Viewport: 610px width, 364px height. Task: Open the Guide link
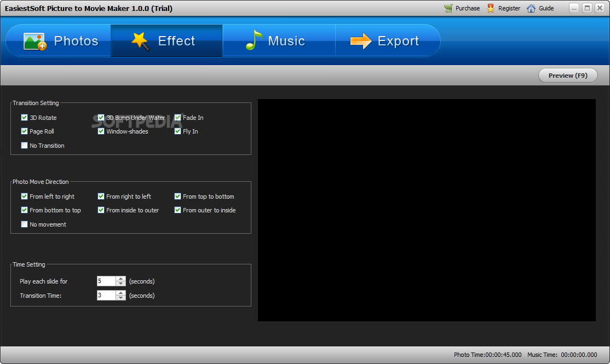540,8
